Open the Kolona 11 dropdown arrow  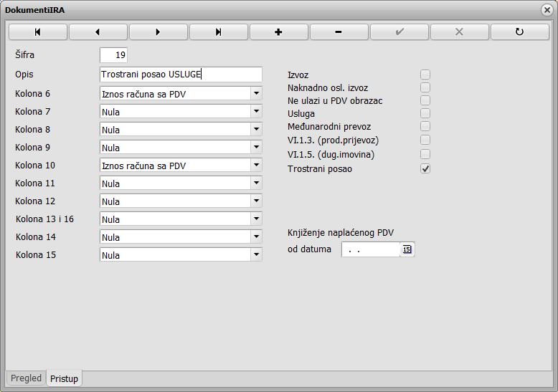tap(256, 183)
